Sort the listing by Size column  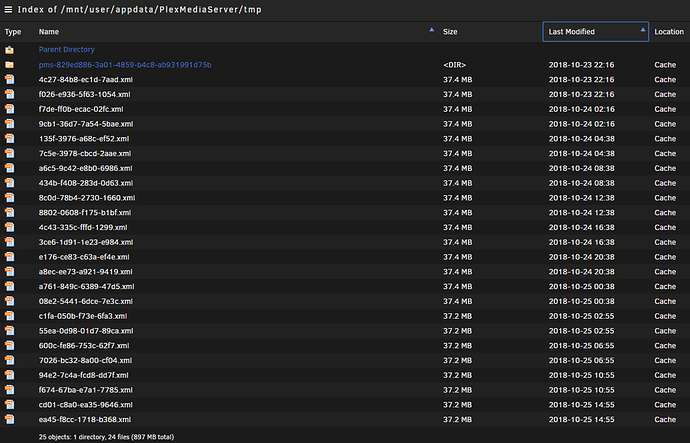pyautogui.click(x=450, y=32)
